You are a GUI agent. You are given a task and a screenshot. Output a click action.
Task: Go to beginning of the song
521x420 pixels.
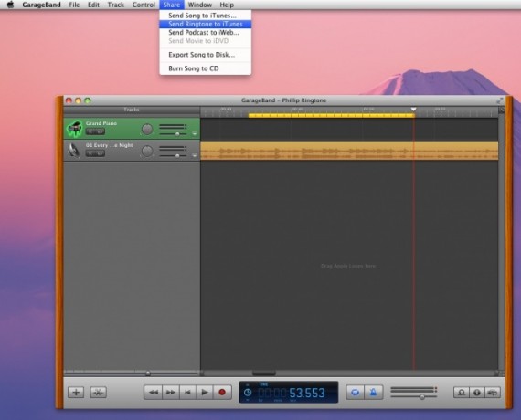[x=187, y=392]
